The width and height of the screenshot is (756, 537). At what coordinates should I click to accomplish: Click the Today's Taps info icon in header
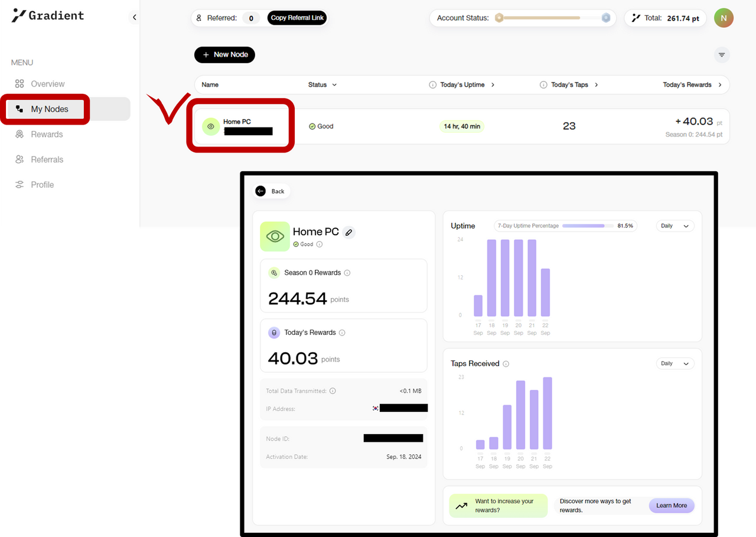[x=543, y=85]
